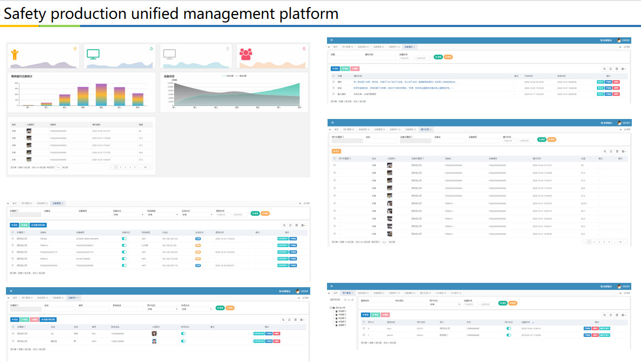This screenshot has width=641, height=364.
Task: Click the teal monitor icon on dashboard card
Action: (x=93, y=54)
